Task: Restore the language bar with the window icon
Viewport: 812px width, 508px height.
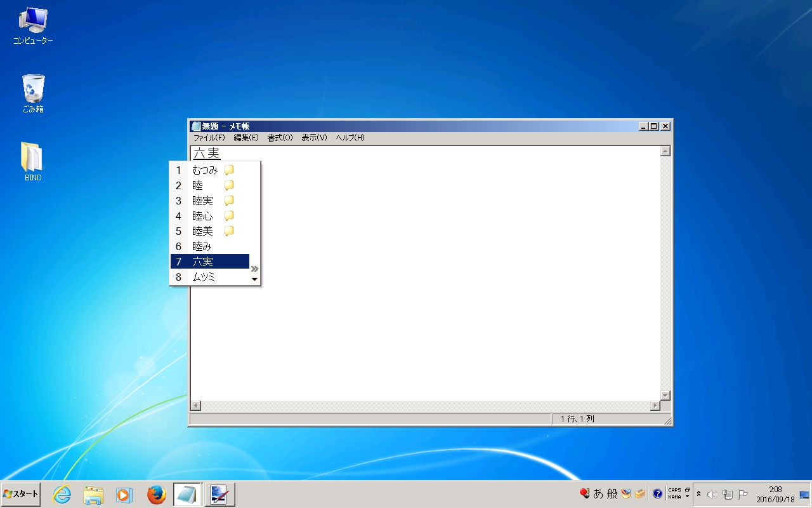Action: coord(688,490)
